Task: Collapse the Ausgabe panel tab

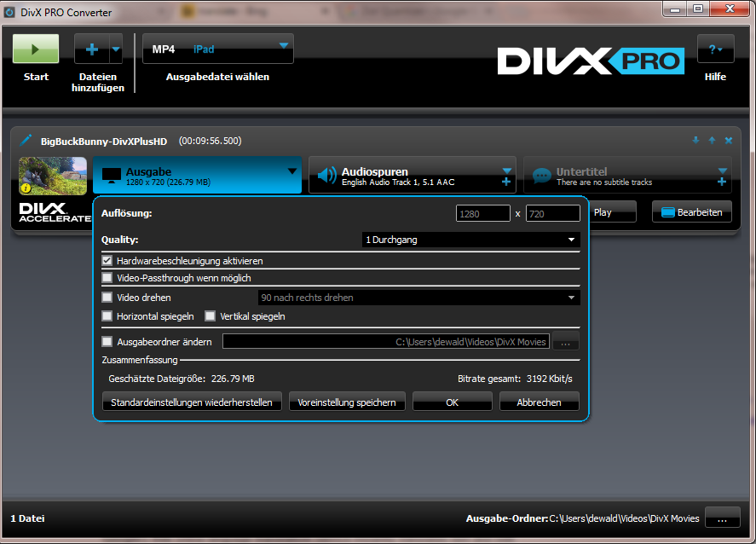Action: 197,175
